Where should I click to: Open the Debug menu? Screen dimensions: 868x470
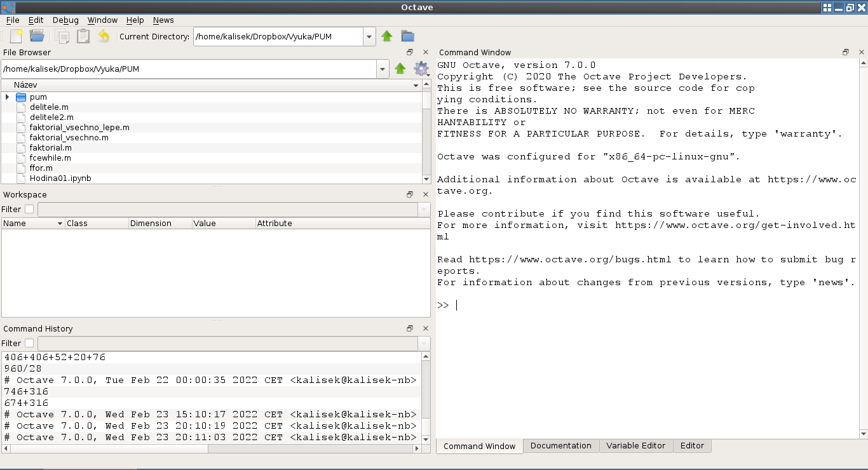point(65,20)
